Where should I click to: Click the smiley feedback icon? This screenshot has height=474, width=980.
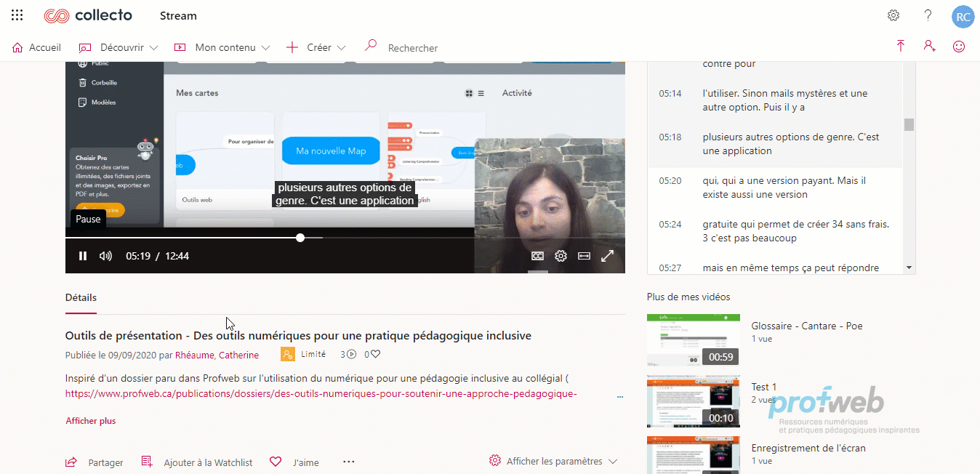959,47
